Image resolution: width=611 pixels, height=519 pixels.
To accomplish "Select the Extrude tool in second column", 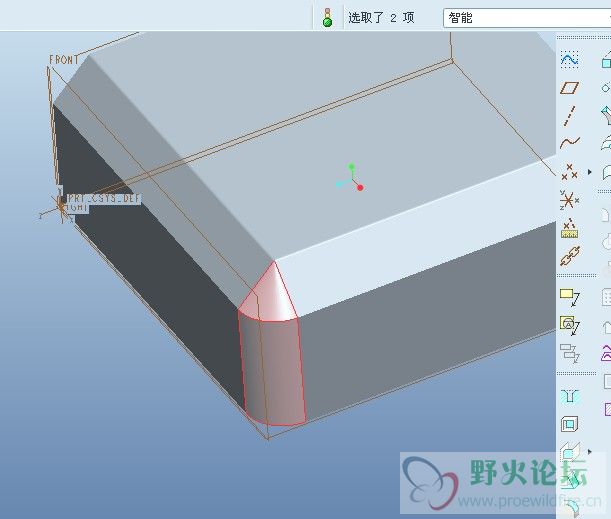I will point(606,60).
